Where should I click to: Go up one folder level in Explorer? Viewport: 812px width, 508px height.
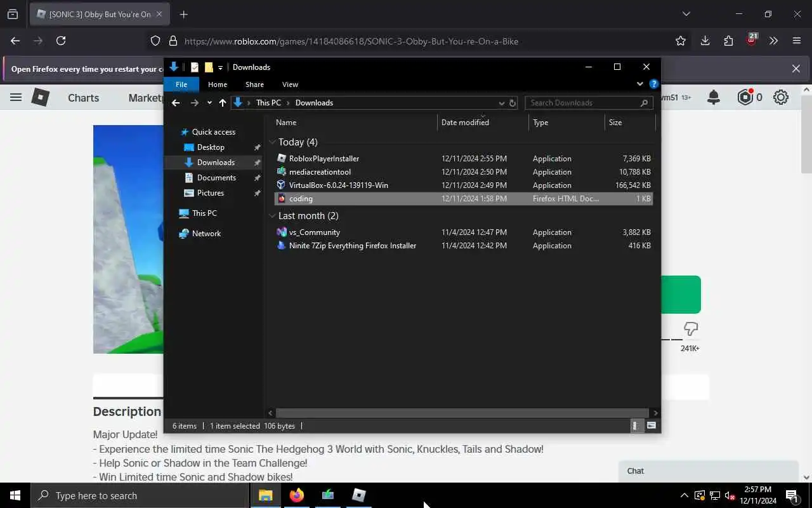click(223, 103)
